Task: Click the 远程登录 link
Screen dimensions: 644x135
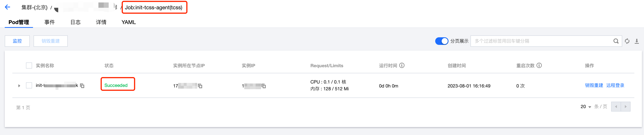Action: (615, 85)
